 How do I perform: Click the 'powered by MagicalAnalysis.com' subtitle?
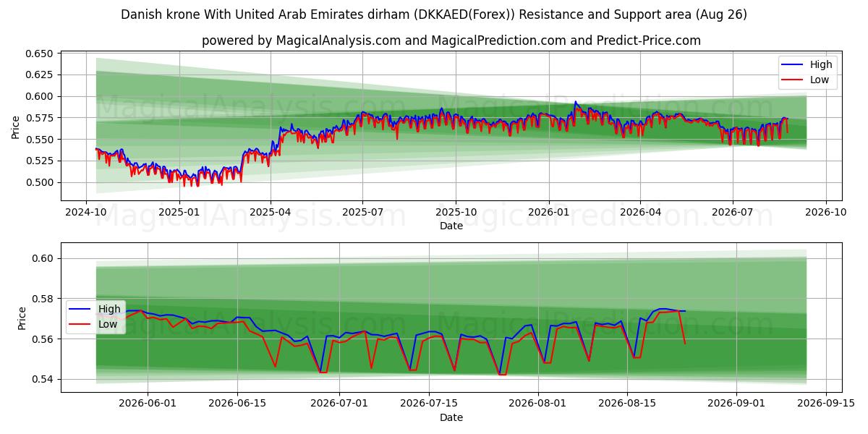coord(451,41)
